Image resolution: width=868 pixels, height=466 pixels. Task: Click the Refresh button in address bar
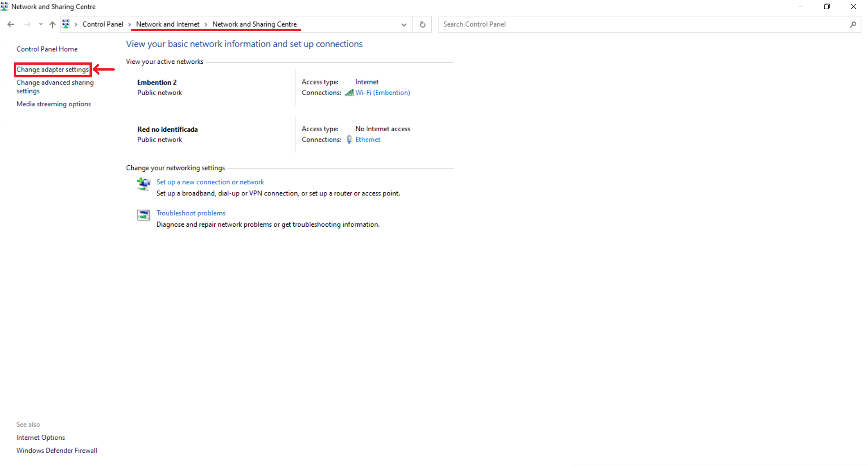pyautogui.click(x=422, y=24)
